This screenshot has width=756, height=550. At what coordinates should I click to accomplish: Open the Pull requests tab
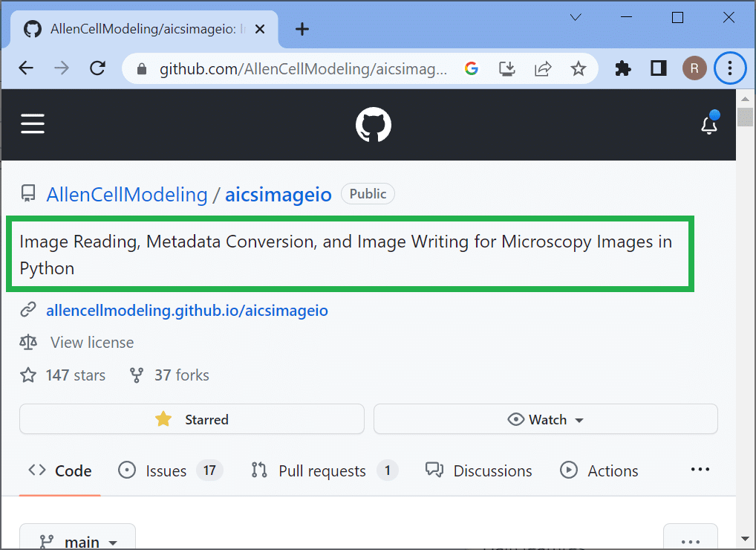tap(324, 470)
